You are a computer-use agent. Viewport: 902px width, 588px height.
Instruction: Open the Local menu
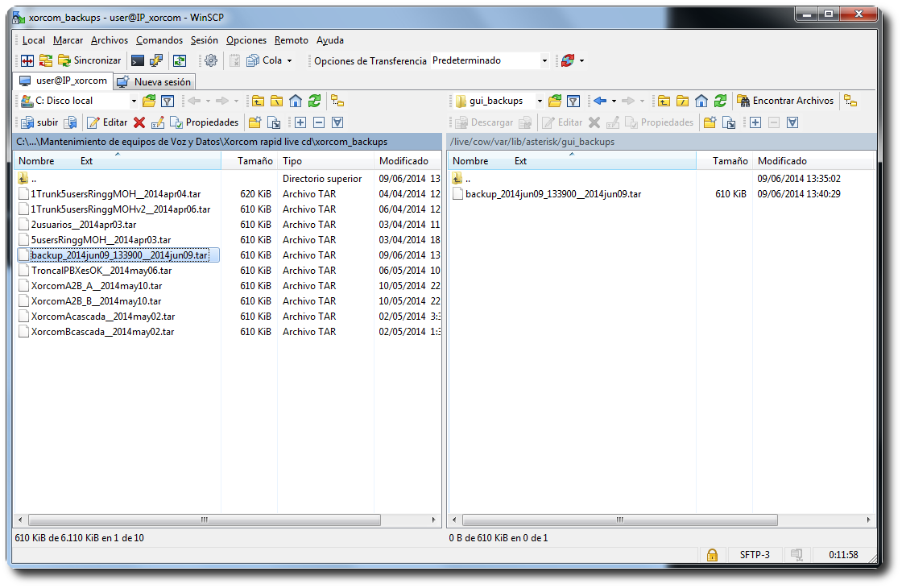click(33, 40)
